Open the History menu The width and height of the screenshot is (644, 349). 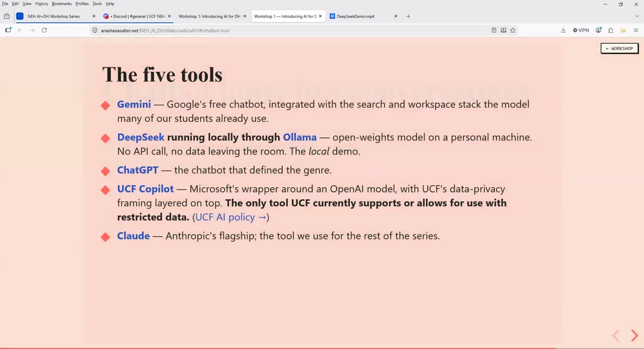[41, 4]
